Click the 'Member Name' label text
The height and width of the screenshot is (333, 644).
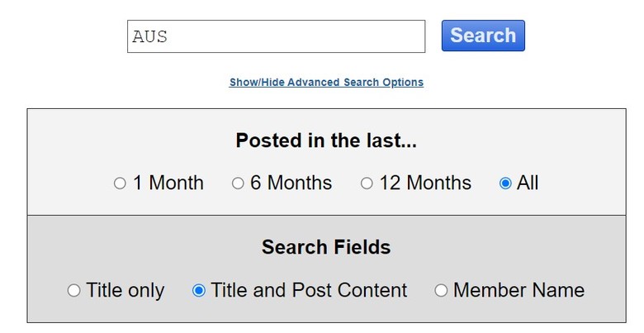[x=519, y=291]
